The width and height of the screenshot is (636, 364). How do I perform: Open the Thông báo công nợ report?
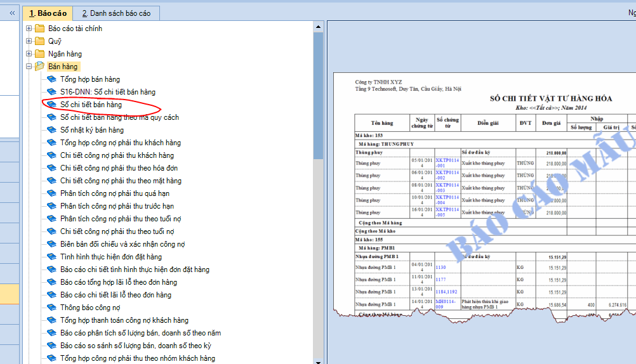(x=90, y=308)
